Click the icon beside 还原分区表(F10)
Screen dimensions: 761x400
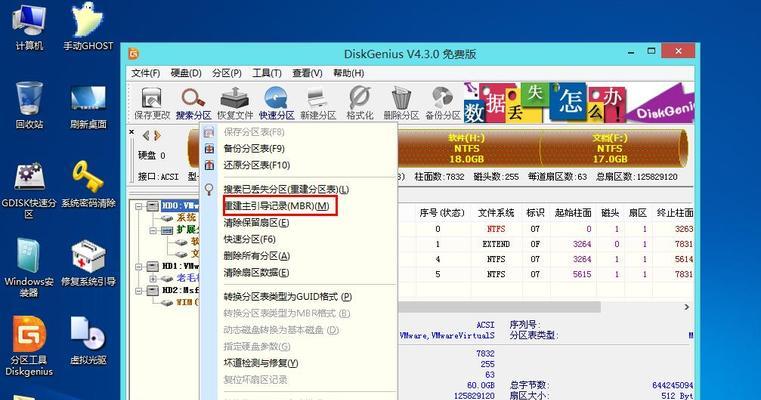209,165
